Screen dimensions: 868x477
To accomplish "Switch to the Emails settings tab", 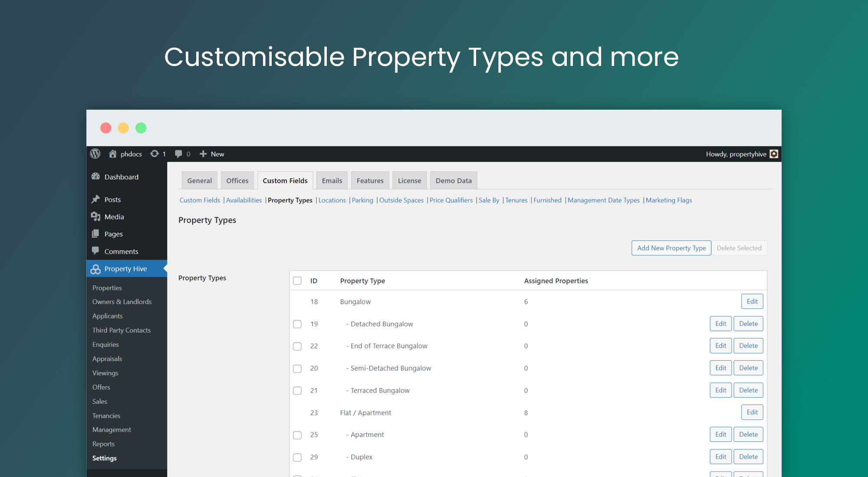I will pos(332,180).
